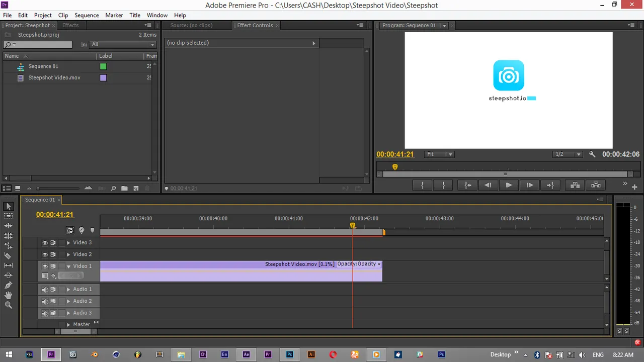Open the File menu

click(8, 15)
